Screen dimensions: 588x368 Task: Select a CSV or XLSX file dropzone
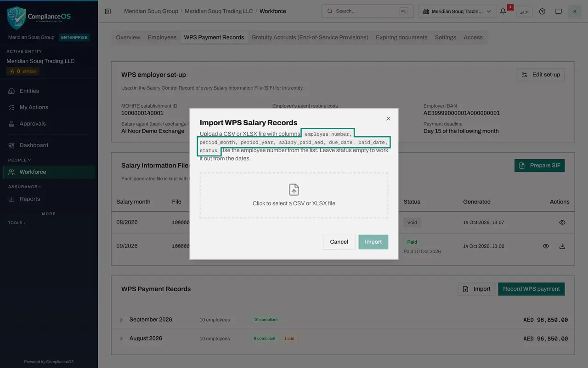[x=294, y=195]
